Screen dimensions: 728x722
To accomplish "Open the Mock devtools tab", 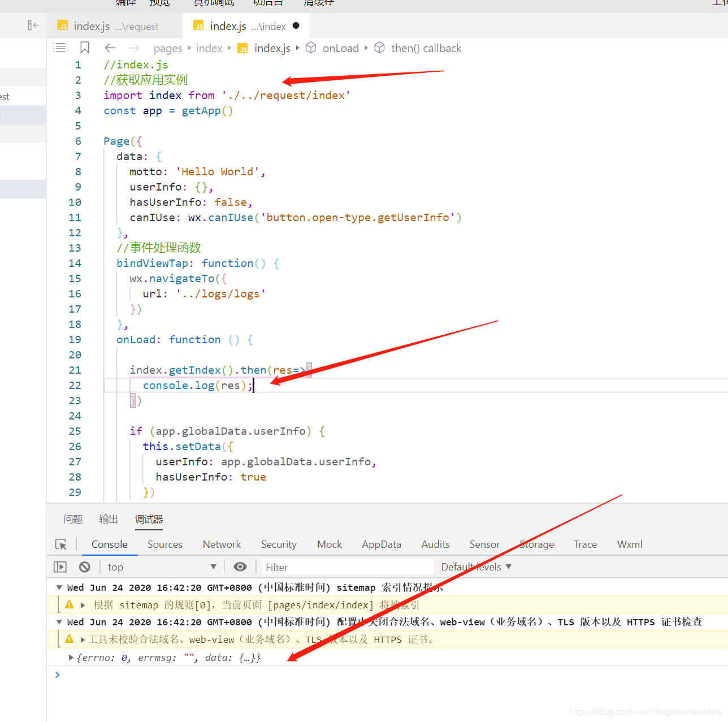I will pos(330,544).
